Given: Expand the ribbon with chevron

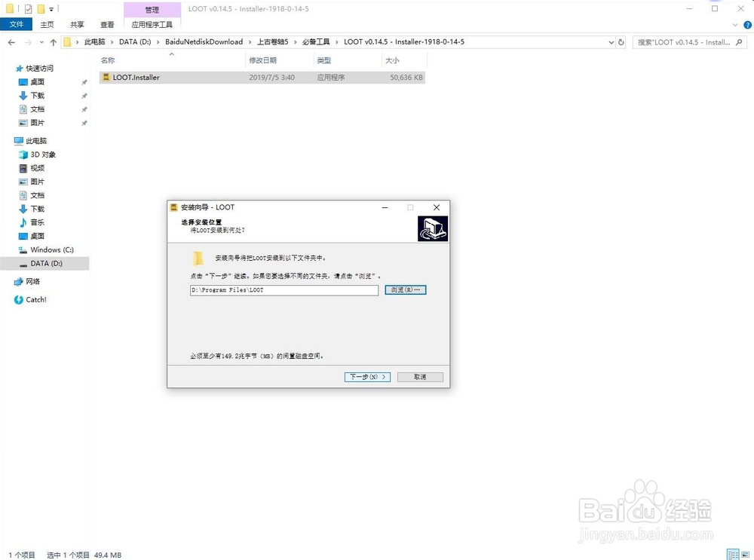Looking at the screenshot, I should [734, 25].
